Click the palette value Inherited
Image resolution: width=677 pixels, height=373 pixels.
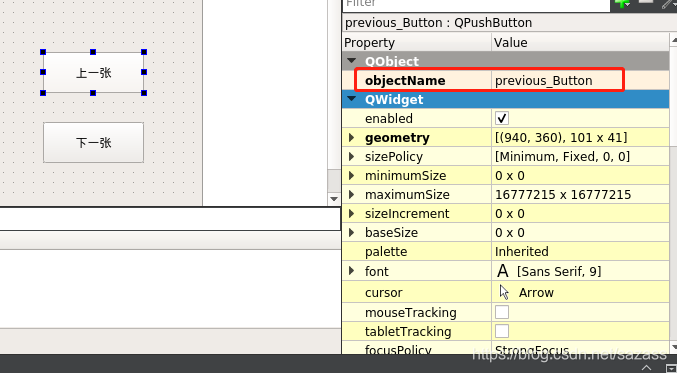(522, 252)
